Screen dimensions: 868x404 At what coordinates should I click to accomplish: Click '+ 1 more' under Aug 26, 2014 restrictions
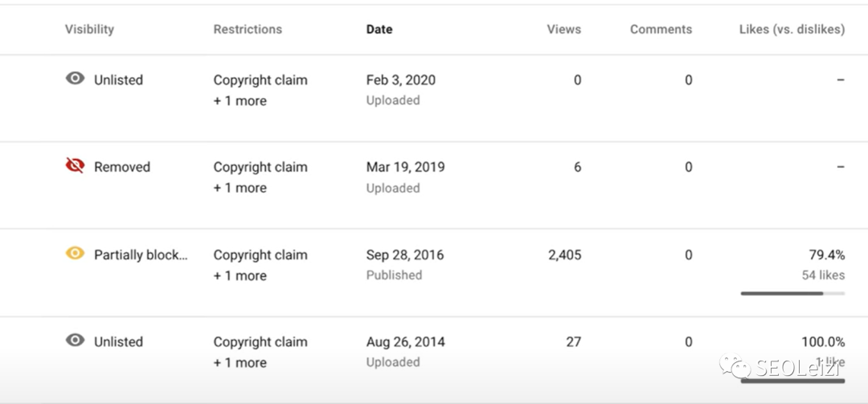(240, 362)
